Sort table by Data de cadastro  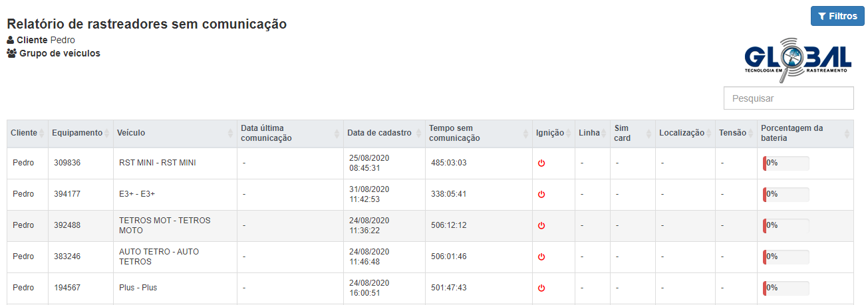tap(384, 134)
